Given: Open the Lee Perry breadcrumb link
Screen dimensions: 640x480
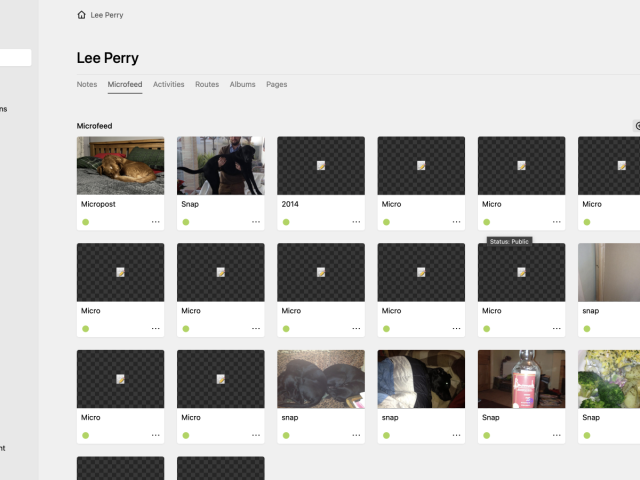Looking at the screenshot, I should tap(107, 15).
